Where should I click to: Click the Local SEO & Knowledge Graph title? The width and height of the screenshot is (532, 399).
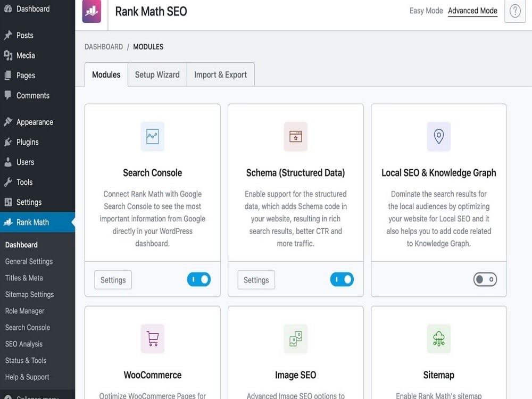click(439, 173)
